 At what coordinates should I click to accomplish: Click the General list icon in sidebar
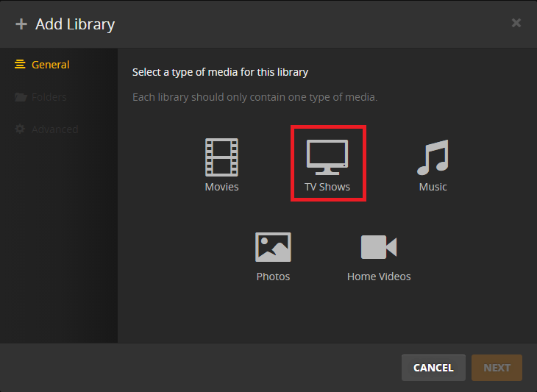(21, 65)
